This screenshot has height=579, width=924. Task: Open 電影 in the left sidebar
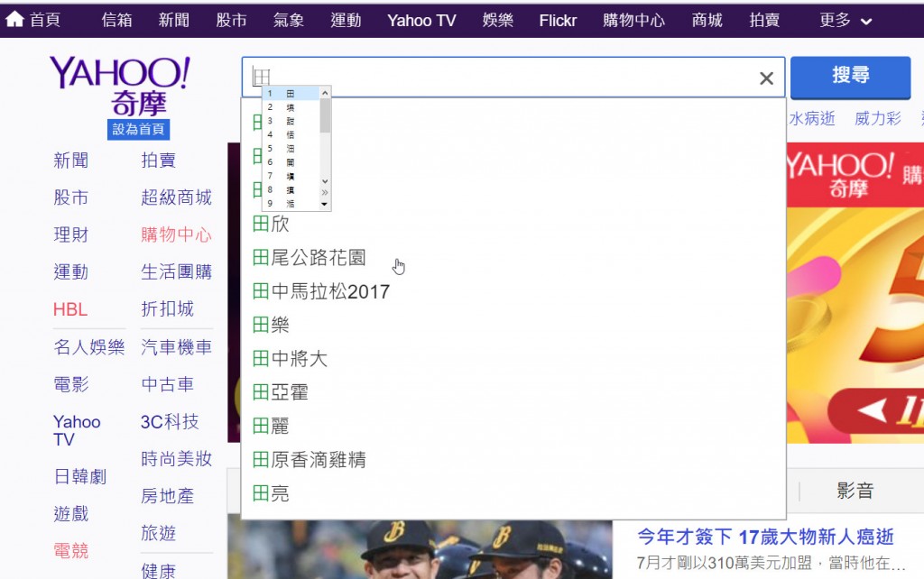70,384
